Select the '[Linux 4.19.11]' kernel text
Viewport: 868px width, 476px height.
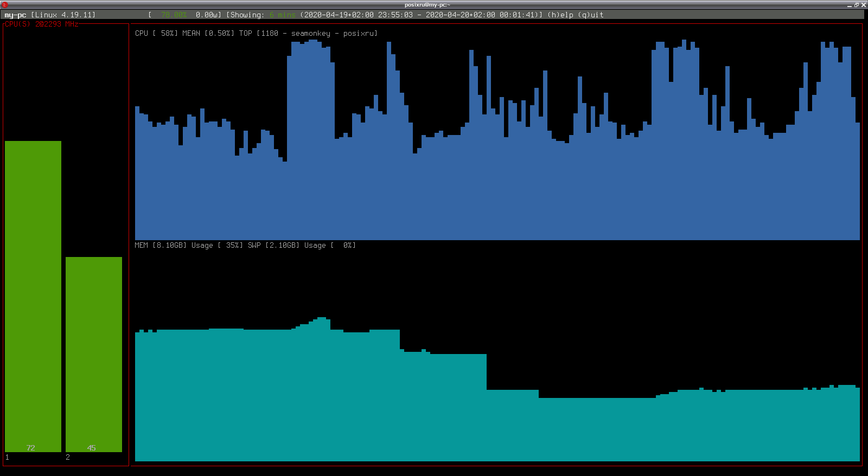63,15
